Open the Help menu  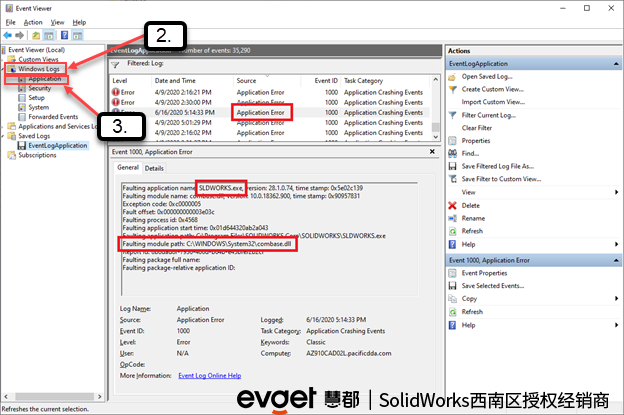click(79, 22)
